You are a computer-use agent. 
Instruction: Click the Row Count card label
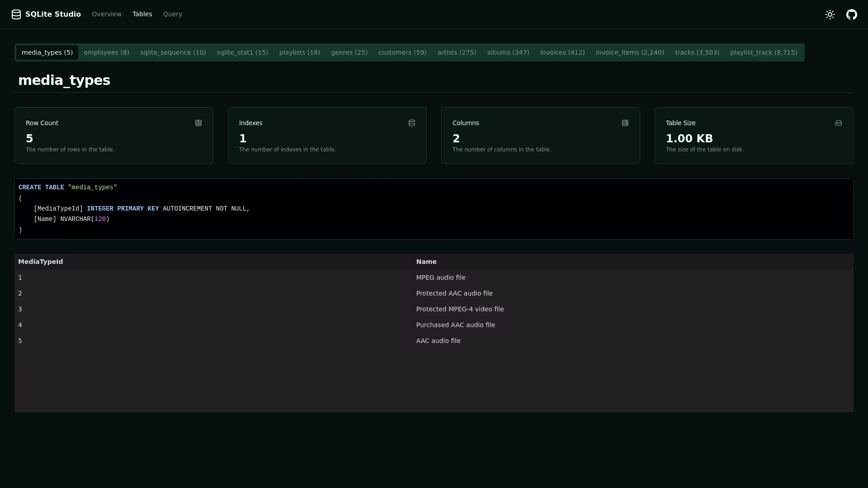click(x=42, y=123)
